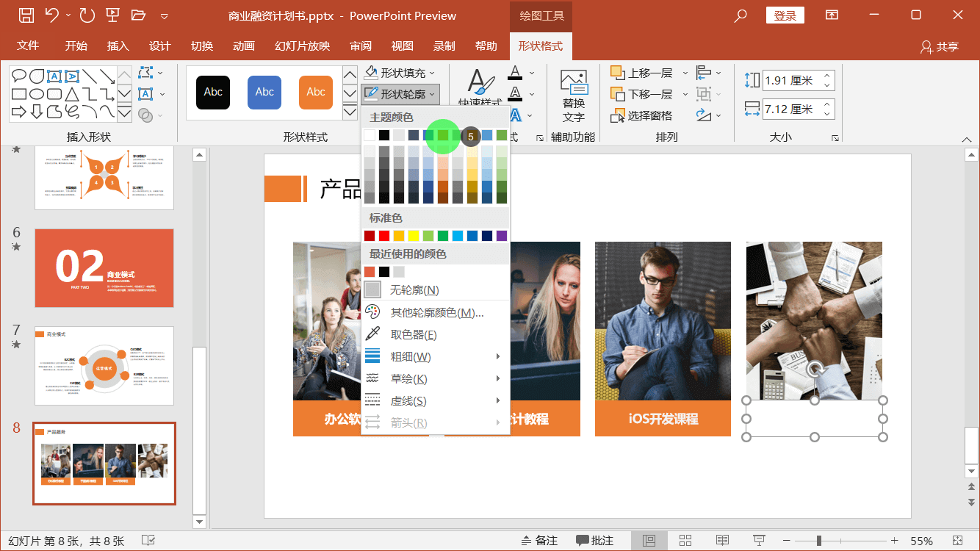Open More Outline Colors 其他轮廓颜色(M)
Screen dimensions: 980x551
[x=436, y=312]
